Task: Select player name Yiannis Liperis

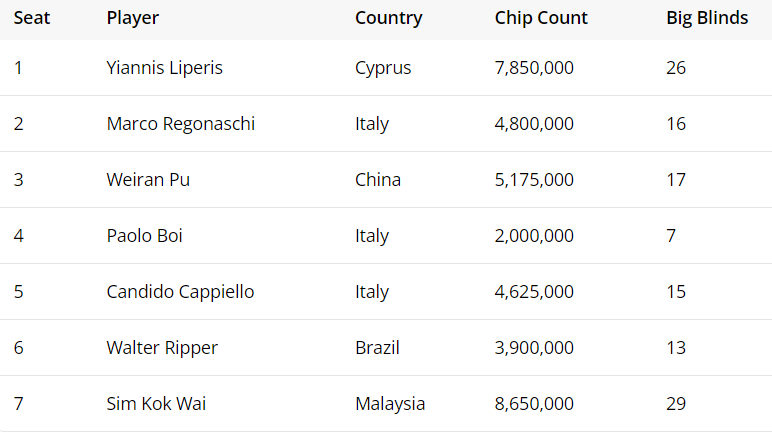Action: [164, 68]
